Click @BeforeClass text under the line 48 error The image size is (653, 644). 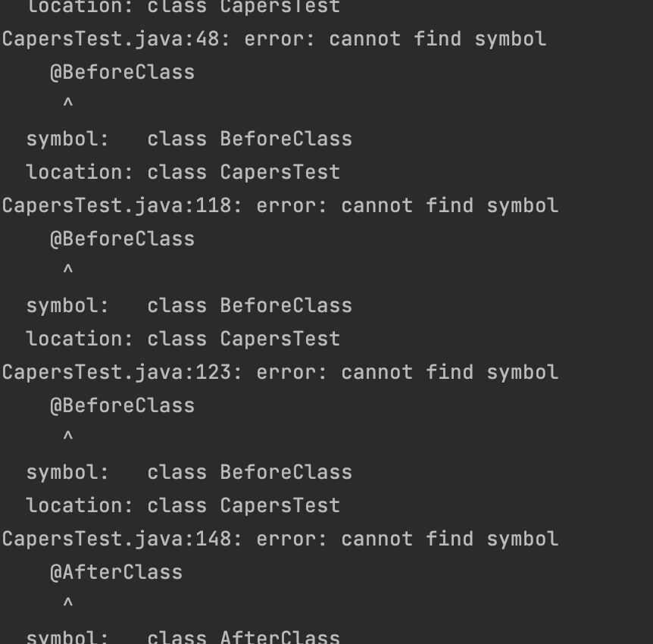122,72
